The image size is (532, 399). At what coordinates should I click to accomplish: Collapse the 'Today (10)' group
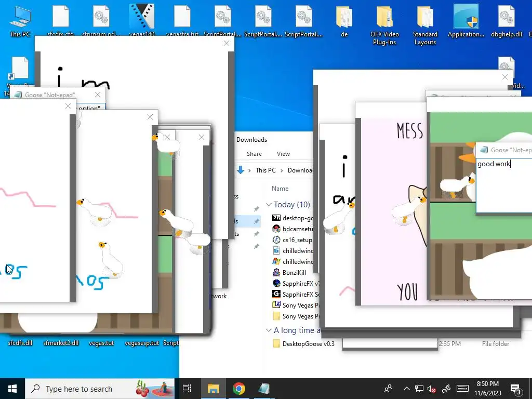coord(269,205)
